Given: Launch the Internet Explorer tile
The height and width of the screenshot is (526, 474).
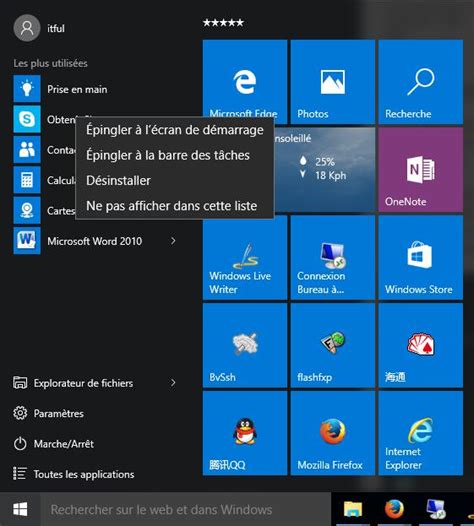Looking at the screenshot, I should coord(421,433).
